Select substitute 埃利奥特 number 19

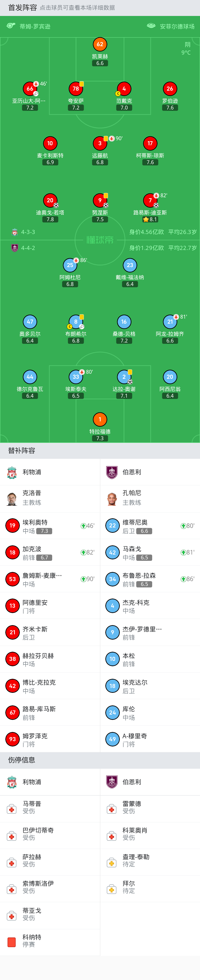[x=13, y=526]
